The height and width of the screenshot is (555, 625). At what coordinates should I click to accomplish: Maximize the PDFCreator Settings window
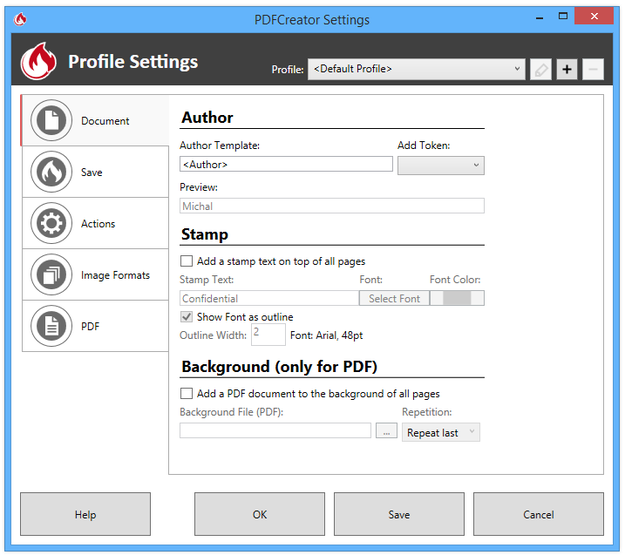563,16
